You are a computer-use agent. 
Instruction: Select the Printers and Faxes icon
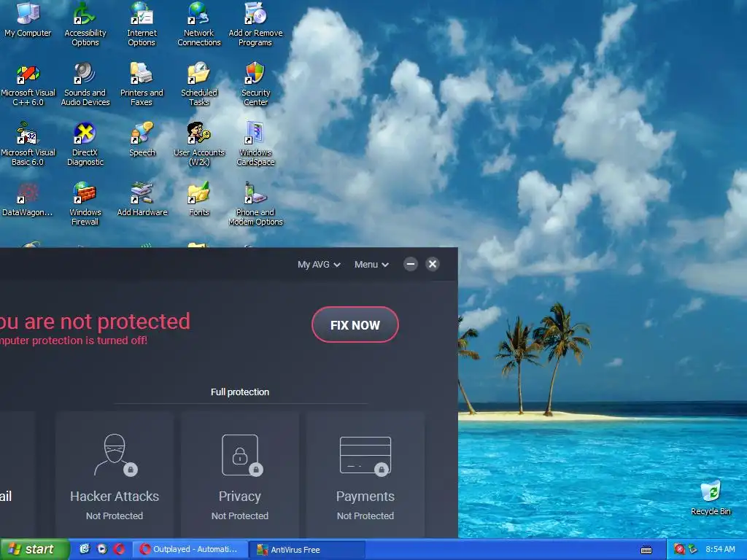pyautogui.click(x=142, y=86)
